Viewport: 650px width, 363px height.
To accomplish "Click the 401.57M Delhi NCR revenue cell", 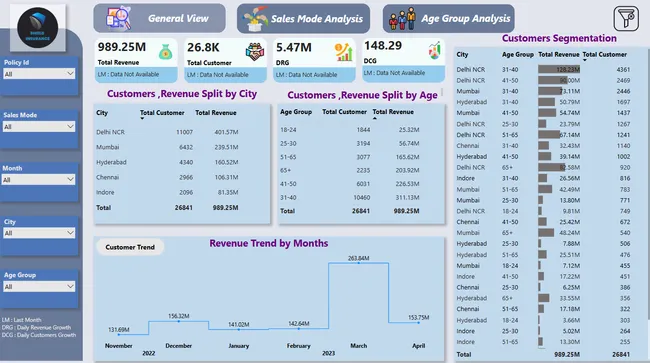I will click(x=226, y=132).
